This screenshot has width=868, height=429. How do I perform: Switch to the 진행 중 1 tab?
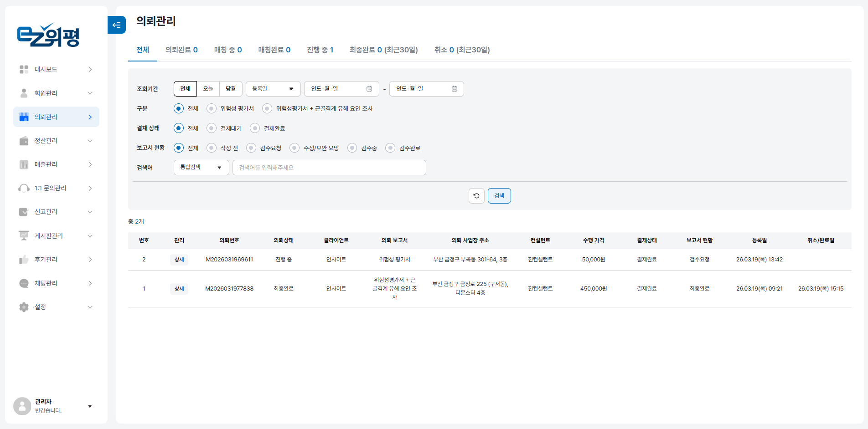(x=320, y=50)
